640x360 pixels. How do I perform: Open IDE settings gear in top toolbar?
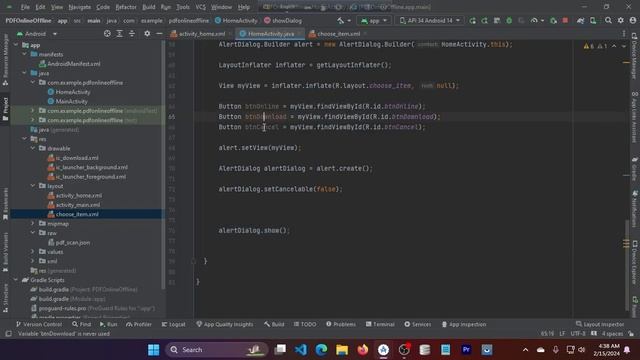click(620, 20)
